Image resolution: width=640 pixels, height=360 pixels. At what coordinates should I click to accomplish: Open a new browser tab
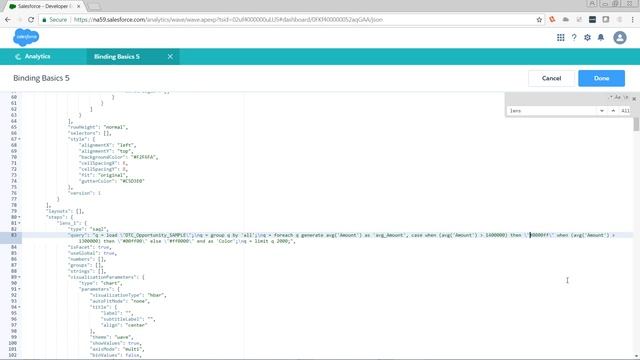93,6
